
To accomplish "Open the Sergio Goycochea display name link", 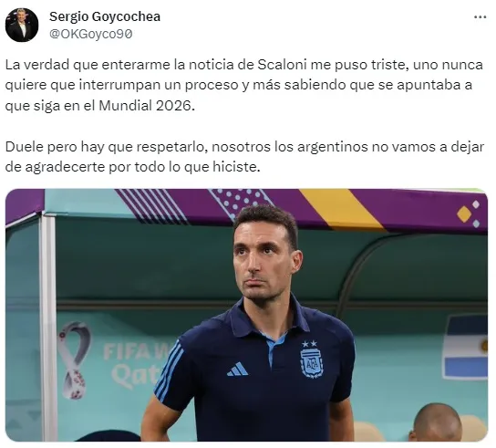I will coord(105,16).
